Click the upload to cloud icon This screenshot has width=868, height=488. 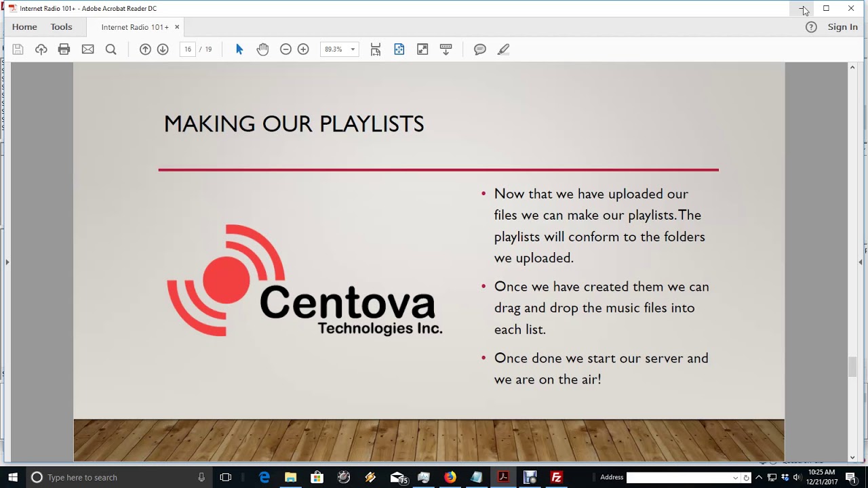(41, 49)
